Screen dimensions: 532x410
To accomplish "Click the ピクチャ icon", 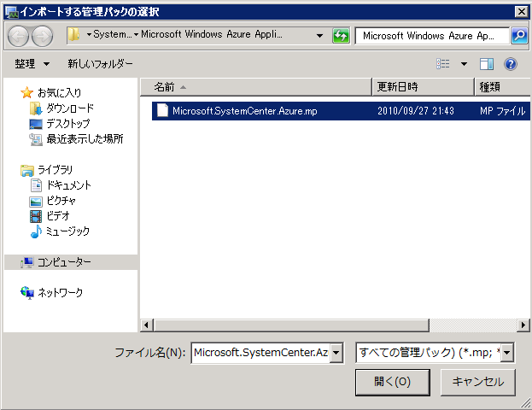I will (36, 202).
